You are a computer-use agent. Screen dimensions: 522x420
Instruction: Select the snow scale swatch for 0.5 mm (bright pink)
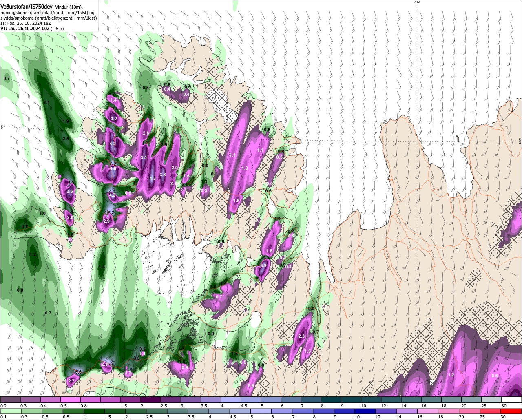[70, 400]
